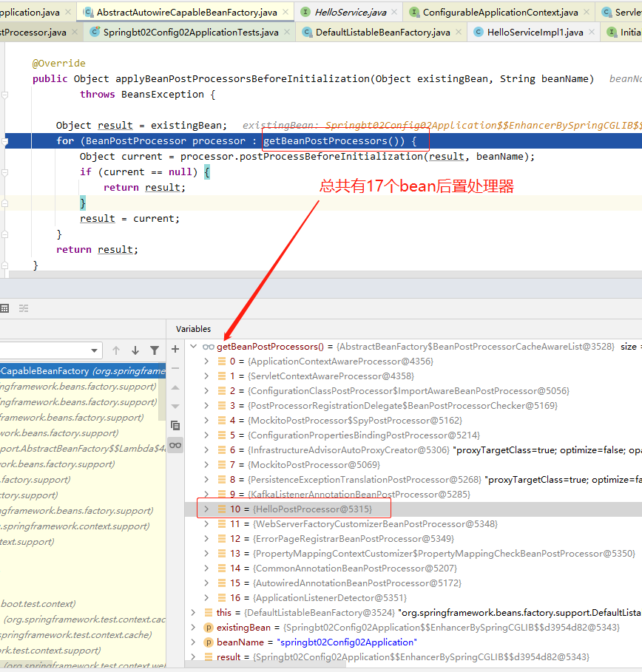Click the fold marker at the for loop line

pyautogui.click(x=4, y=141)
